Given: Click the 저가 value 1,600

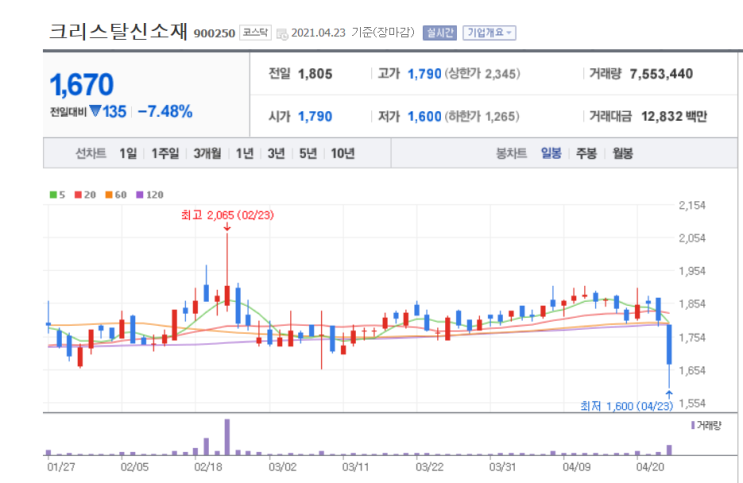Looking at the screenshot, I should [425, 117].
